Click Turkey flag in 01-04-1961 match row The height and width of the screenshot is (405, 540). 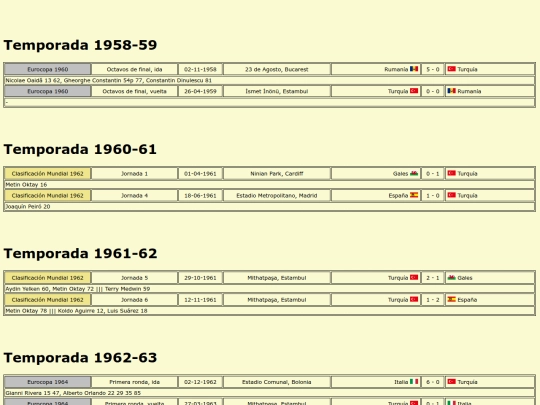click(451, 173)
